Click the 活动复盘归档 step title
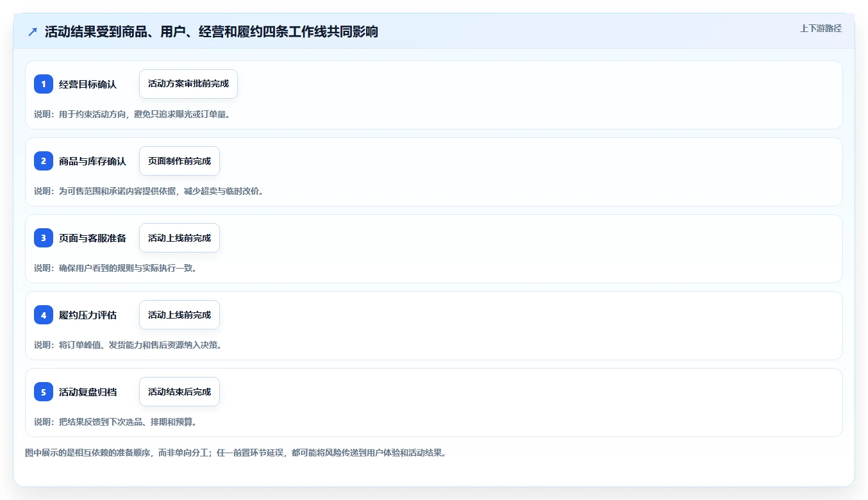 pyautogui.click(x=88, y=392)
